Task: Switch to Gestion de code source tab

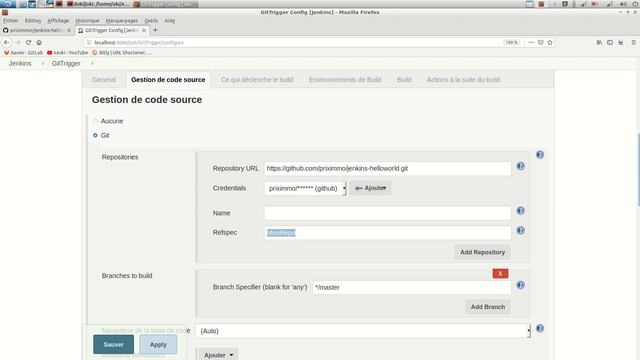Action: point(168,80)
